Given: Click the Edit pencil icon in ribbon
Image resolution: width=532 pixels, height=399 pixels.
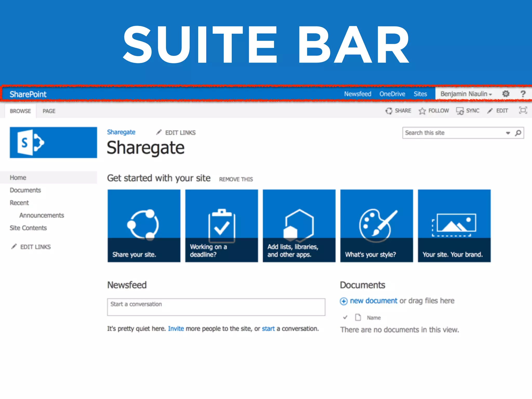Looking at the screenshot, I should tap(490, 111).
